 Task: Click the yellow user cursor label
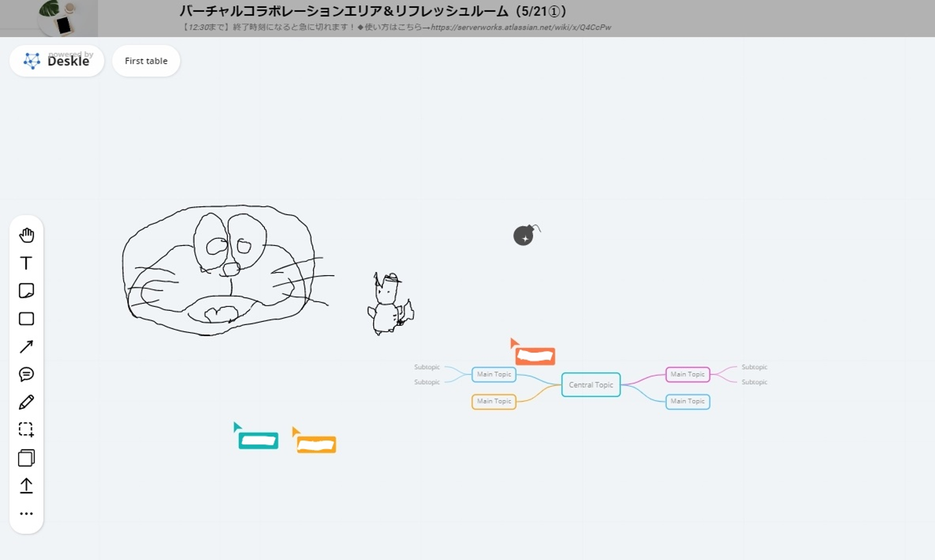tap(316, 444)
